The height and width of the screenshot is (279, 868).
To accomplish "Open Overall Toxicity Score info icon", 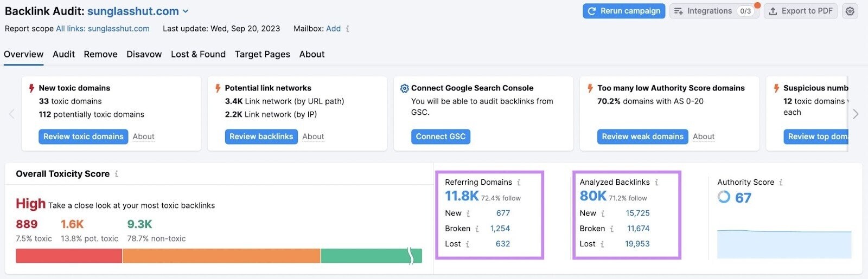I will tap(116, 174).
